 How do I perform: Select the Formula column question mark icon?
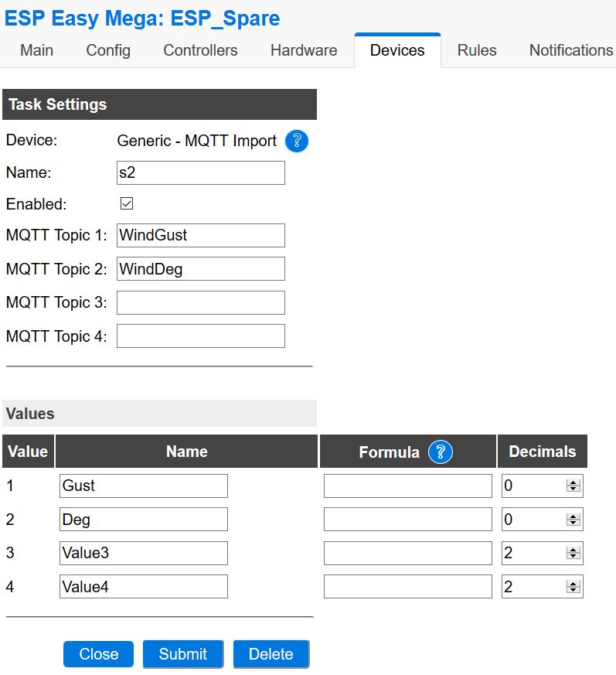[441, 451]
